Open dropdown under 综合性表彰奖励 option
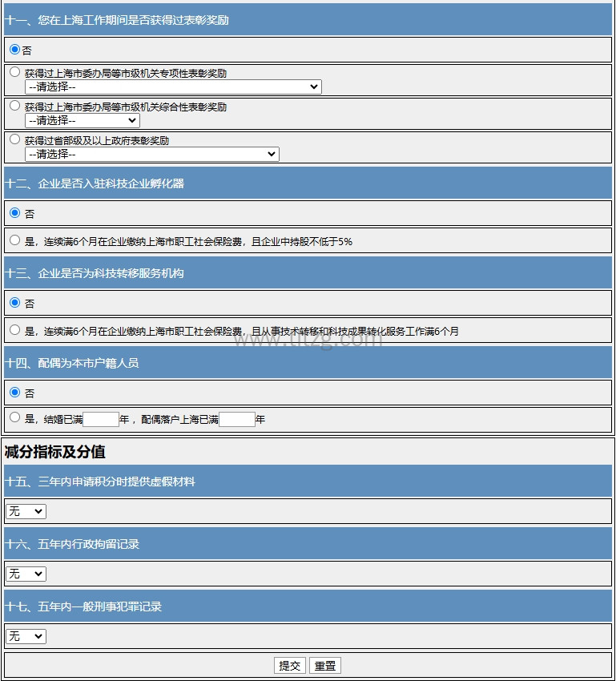Screen dimensions: 616x681 tap(83, 120)
